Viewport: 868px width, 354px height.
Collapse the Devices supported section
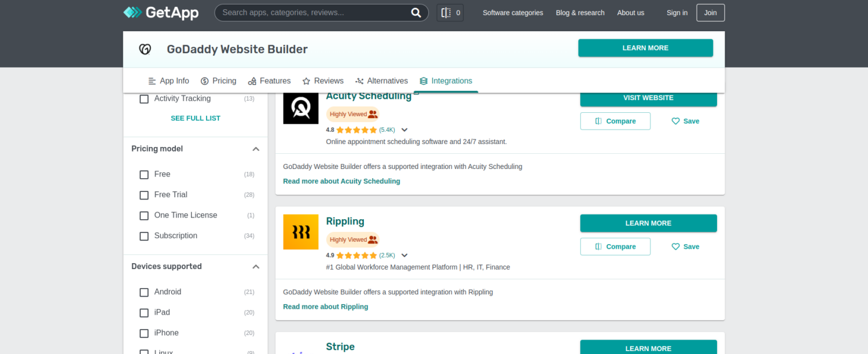tap(256, 267)
